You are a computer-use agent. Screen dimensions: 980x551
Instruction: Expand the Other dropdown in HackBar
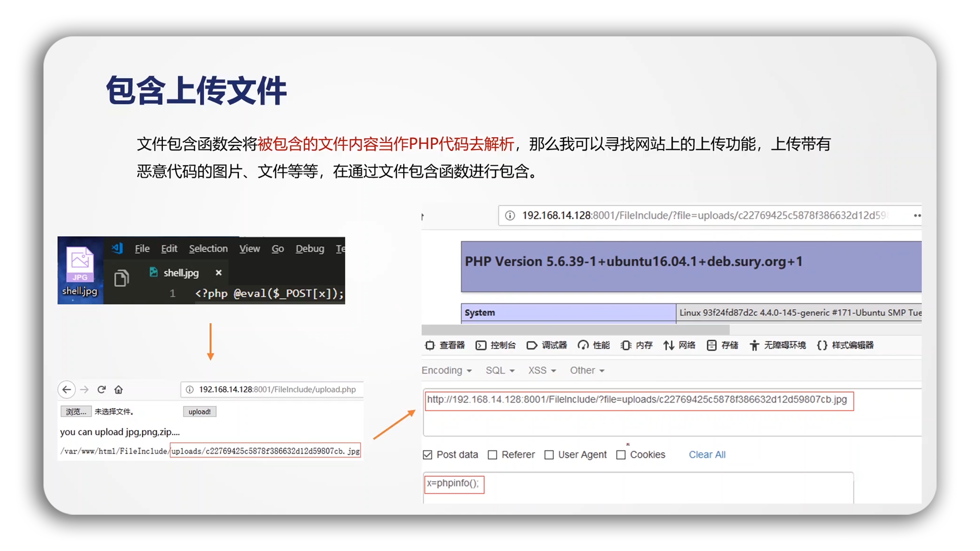587,370
